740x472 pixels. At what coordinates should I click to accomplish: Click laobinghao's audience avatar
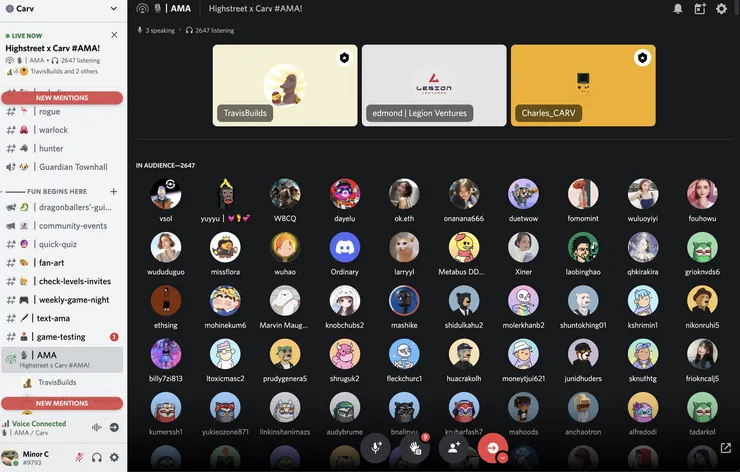583,247
